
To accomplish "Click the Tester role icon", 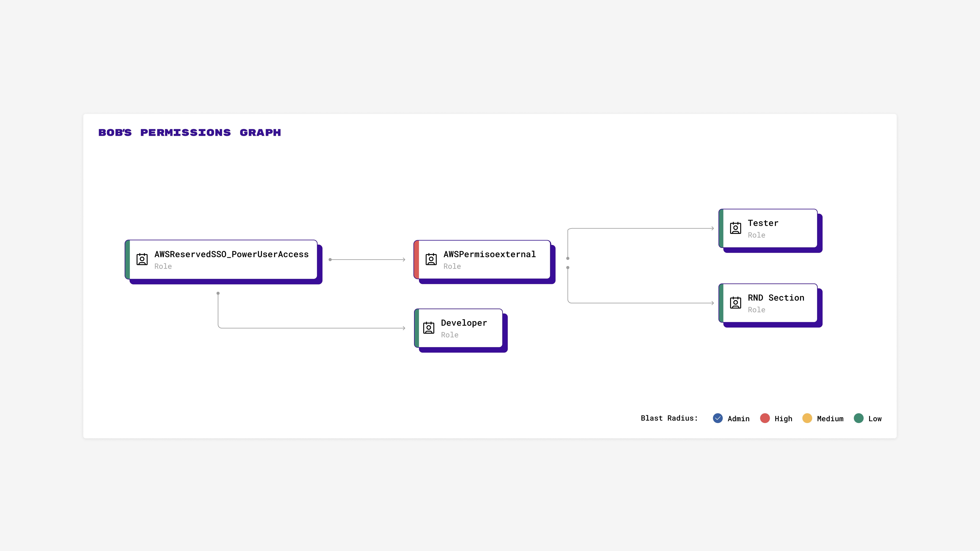I will click(735, 228).
